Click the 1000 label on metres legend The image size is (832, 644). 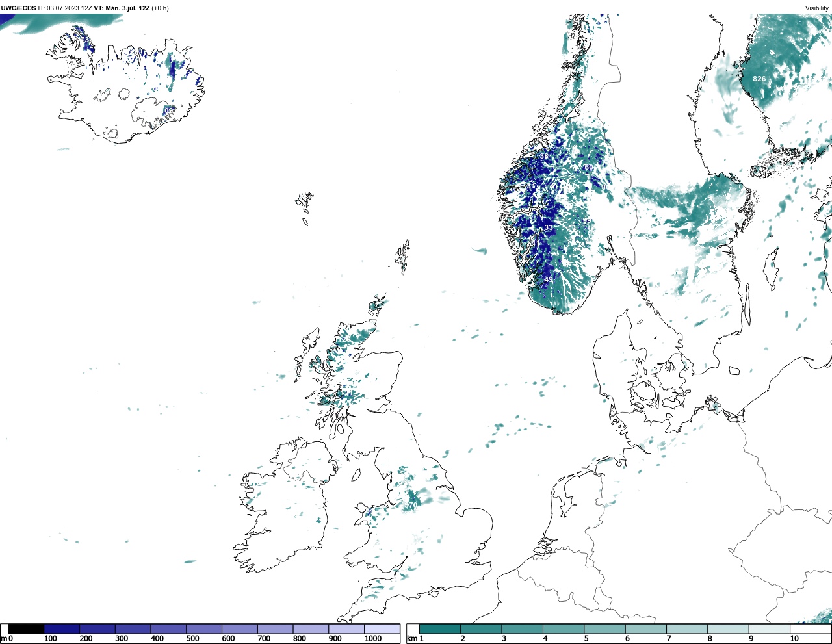tap(373, 639)
